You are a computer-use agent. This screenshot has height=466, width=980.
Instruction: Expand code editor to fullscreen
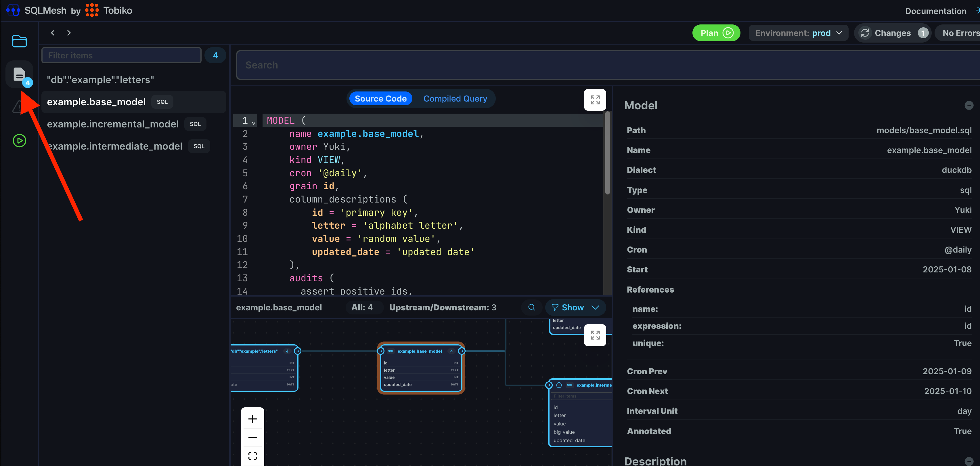[595, 100]
